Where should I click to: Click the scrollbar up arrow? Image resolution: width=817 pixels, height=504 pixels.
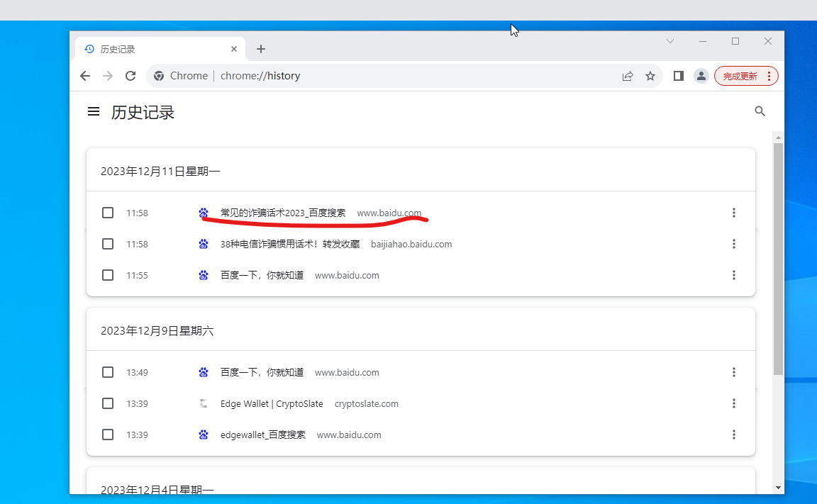click(778, 138)
